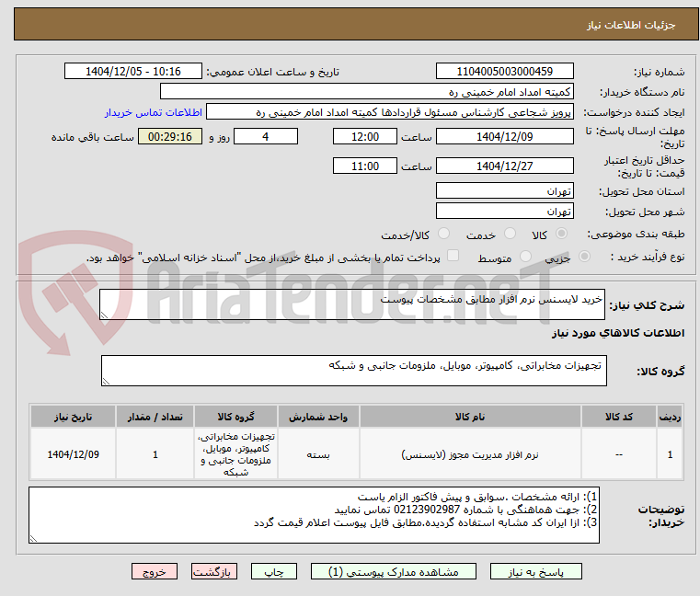Open اطلاعات تماس خریدار contact link
Screen dimensions: 700x596
coord(154,112)
